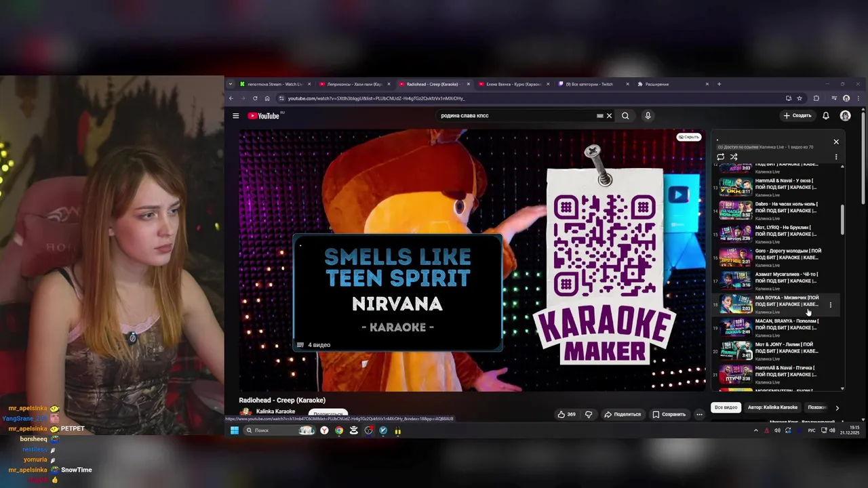The height and width of the screenshot is (488, 868).
Task: Click the browser address bar URL
Action: click(376, 98)
